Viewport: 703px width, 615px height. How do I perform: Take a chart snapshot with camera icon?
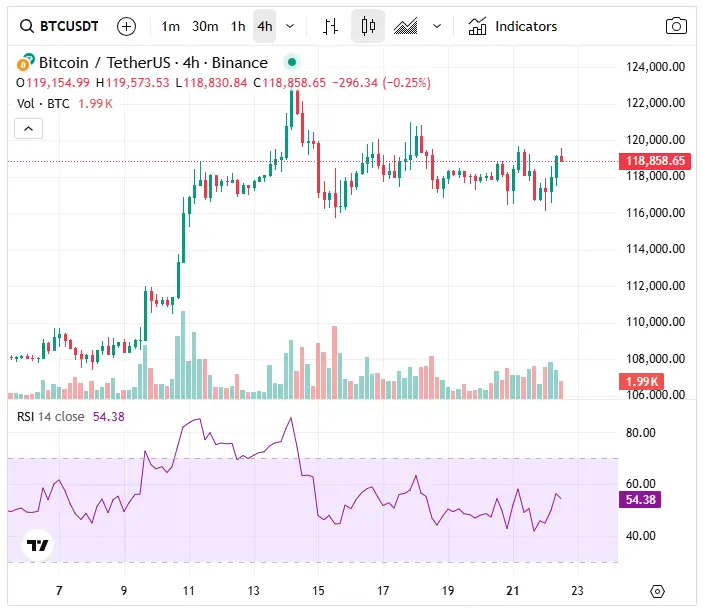click(676, 26)
